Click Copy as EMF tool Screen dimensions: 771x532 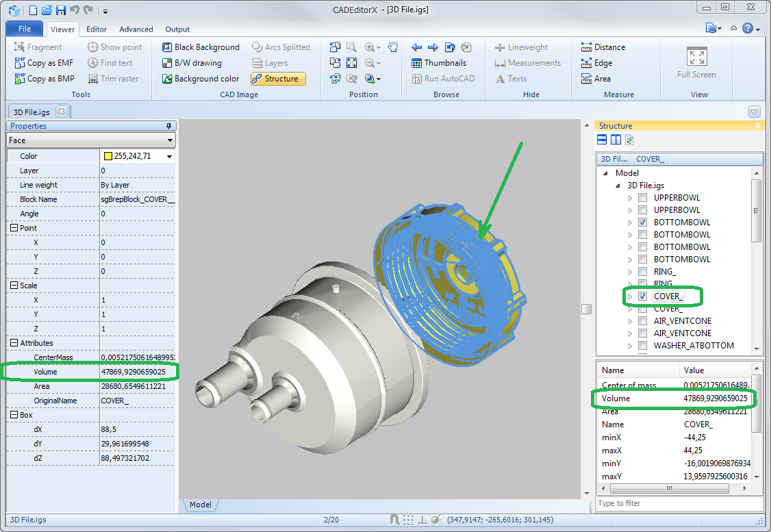[45, 63]
